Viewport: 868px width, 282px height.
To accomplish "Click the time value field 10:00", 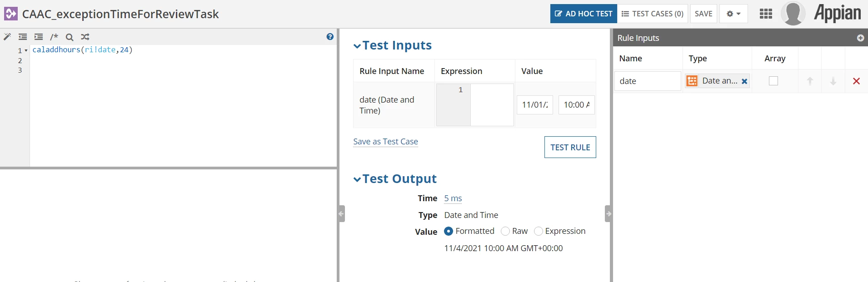I will click(577, 104).
